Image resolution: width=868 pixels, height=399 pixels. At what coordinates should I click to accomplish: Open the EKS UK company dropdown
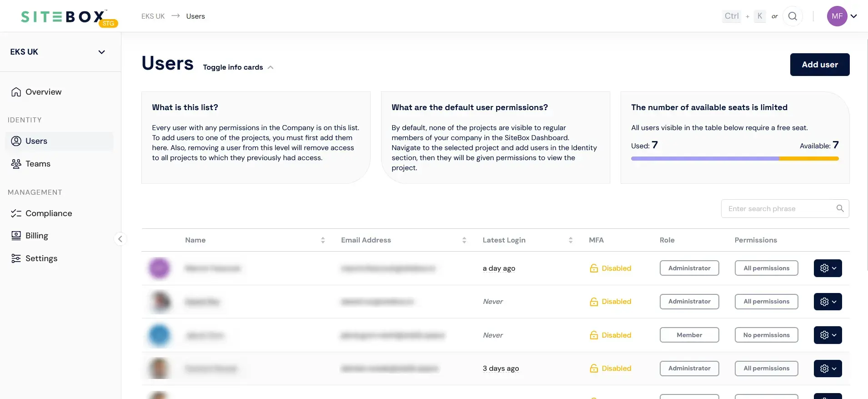(x=58, y=52)
